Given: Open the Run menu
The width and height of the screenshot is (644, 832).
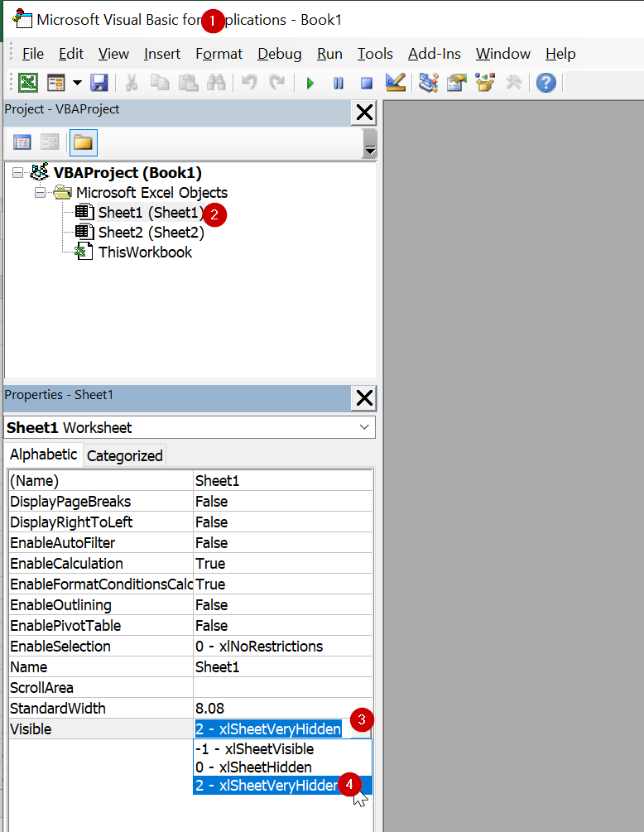Looking at the screenshot, I should pyautogui.click(x=329, y=54).
